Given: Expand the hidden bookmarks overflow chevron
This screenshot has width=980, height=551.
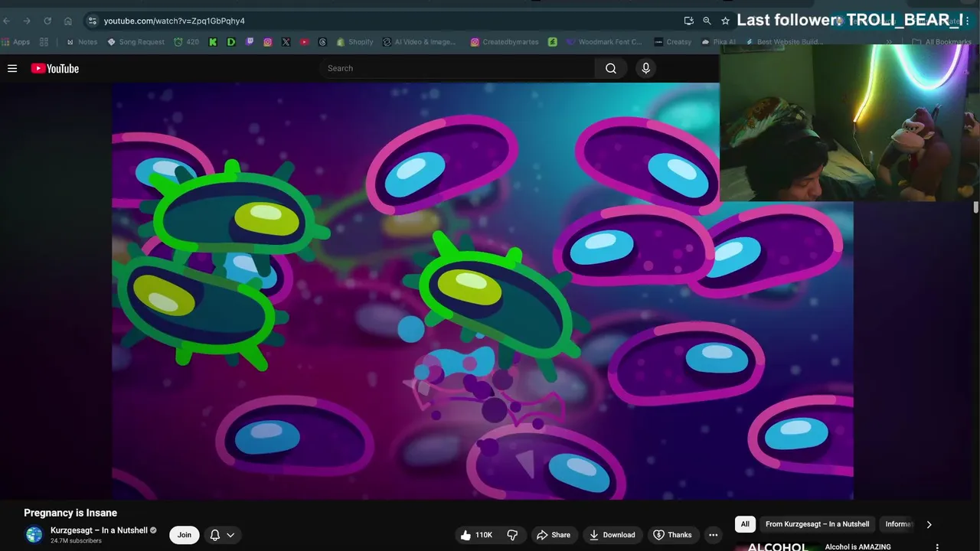Looking at the screenshot, I should [889, 42].
